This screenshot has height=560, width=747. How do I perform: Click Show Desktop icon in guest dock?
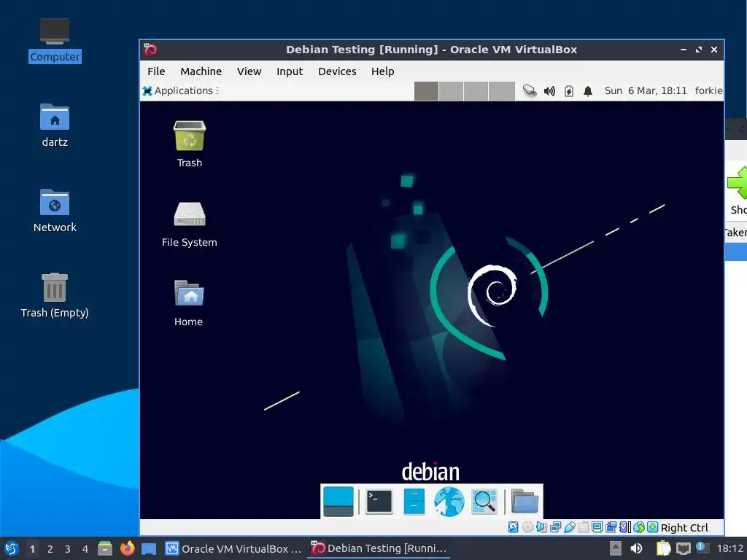338,502
